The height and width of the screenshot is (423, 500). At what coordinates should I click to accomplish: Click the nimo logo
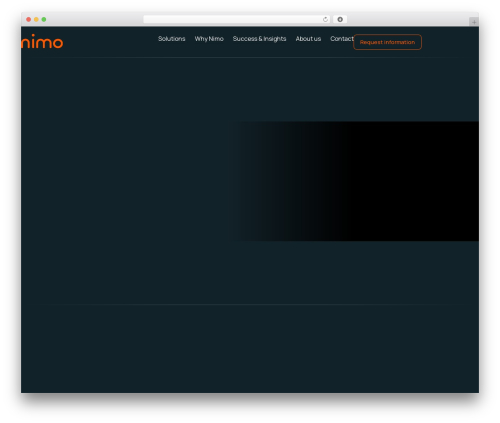[42, 41]
